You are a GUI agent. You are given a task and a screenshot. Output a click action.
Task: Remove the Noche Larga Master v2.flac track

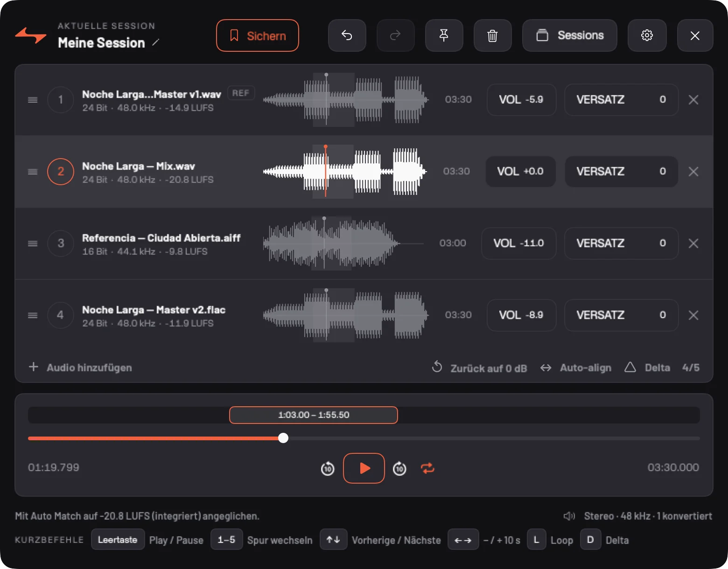click(693, 315)
